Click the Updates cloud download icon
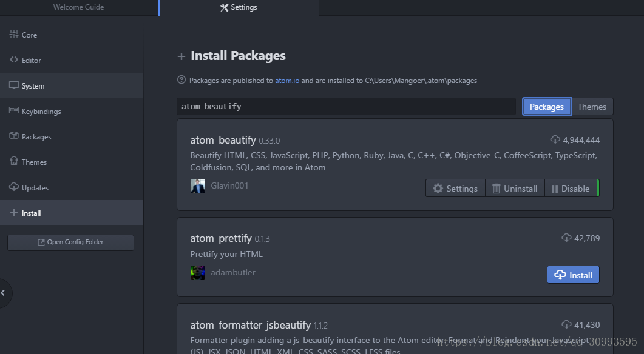Screen dimensions: 644x354 [14, 187]
